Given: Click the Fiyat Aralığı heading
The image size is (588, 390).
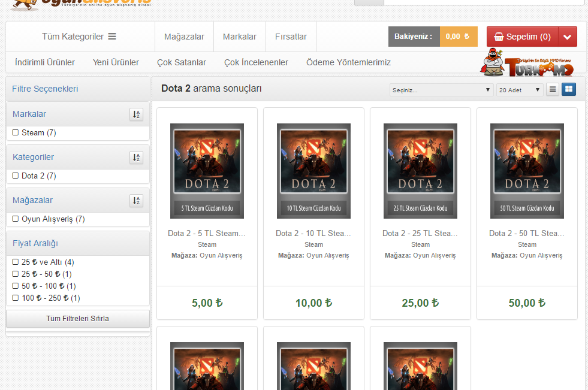Looking at the screenshot, I should pos(35,243).
